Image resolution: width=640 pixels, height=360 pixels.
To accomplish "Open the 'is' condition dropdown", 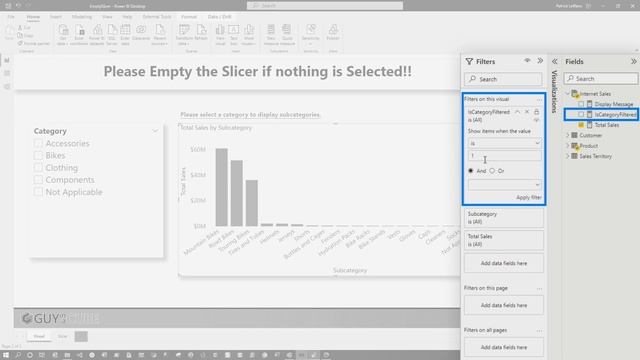I will [x=505, y=143].
